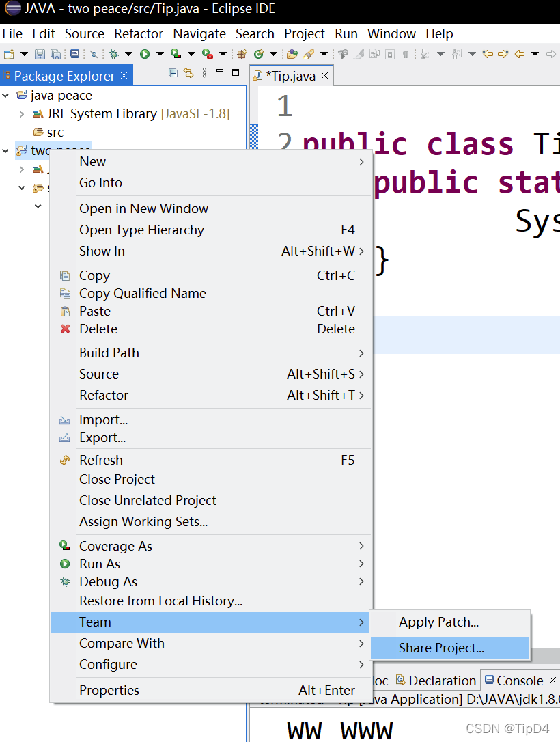Screen dimensions: 560x742
Task: Open the Window menu
Action: point(391,34)
